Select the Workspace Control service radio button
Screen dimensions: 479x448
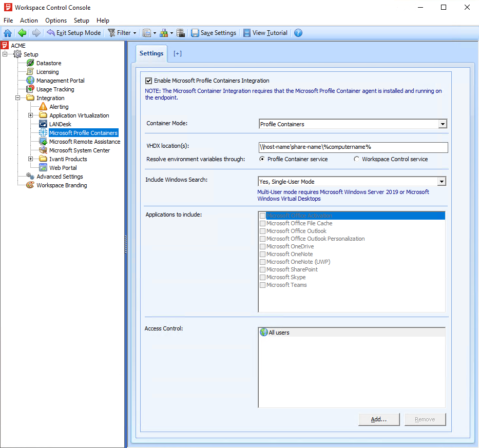358,159
